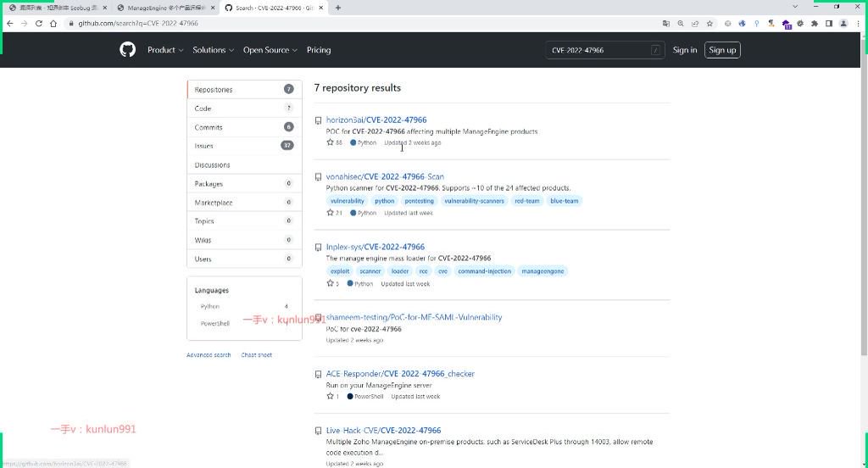The height and width of the screenshot is (468, 868).
Task: Go back with the browser back arrow
Action: [x=10, y=23]
